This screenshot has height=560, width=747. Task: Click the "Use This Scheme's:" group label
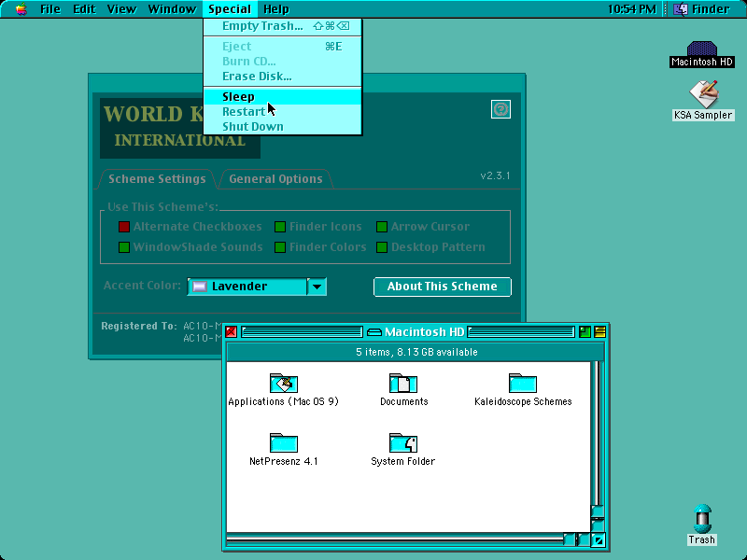pyautogui.click(x=162, y=206)
